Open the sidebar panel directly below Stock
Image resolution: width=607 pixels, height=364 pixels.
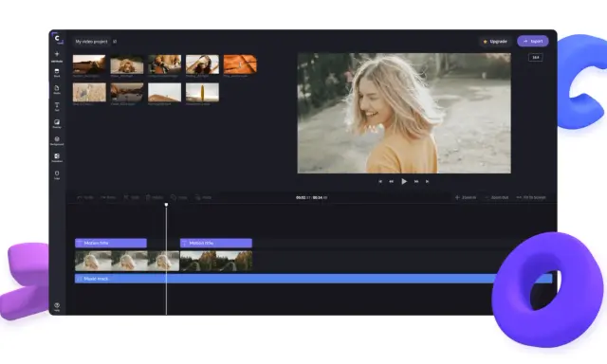[57, 90]
